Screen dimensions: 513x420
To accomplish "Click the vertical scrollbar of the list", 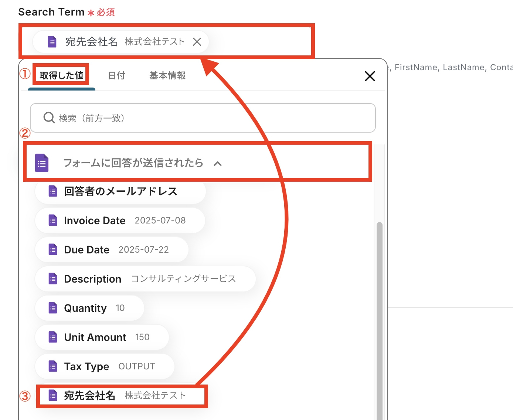I will point(379,314).
